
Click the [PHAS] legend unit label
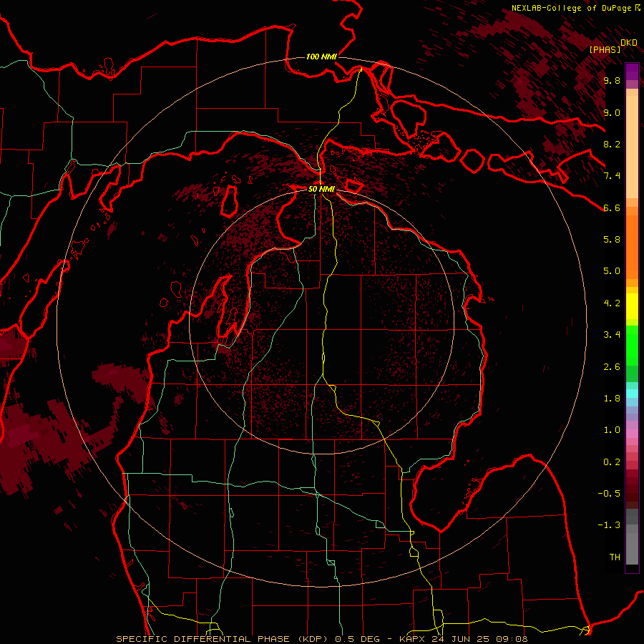(x=605, y=49)
